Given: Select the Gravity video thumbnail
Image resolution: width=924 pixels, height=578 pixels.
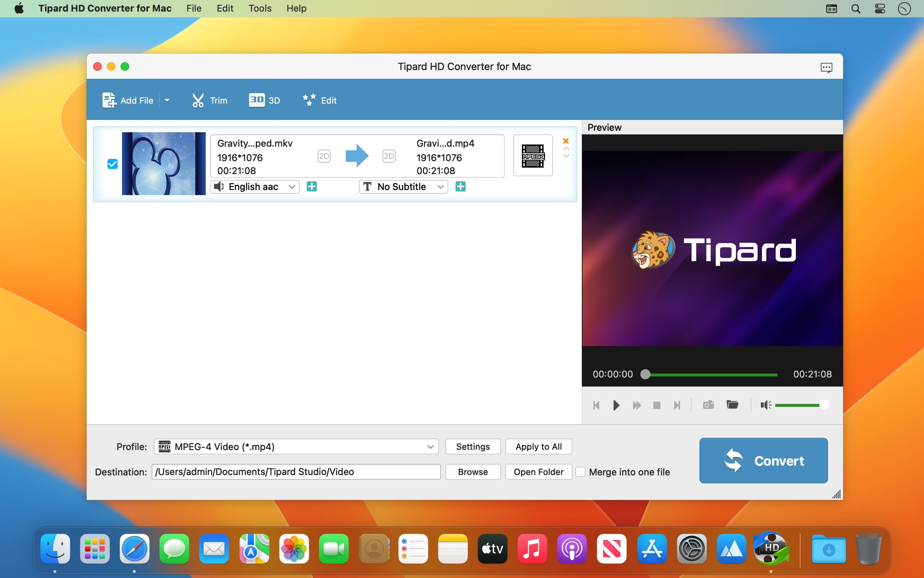Looking at the screenshot, I should pyautogui.click(x=164, y=164).
